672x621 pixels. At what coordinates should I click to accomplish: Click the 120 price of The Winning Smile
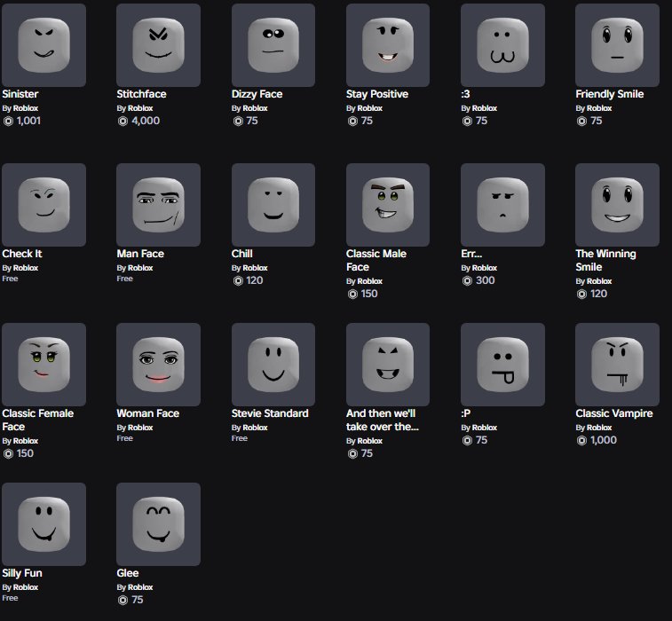(598, 294)
